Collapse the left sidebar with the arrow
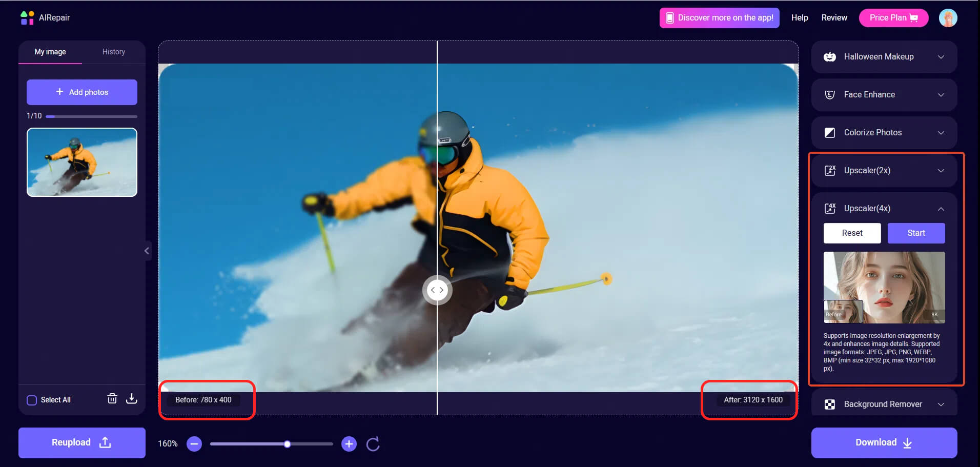 [147, 250]
